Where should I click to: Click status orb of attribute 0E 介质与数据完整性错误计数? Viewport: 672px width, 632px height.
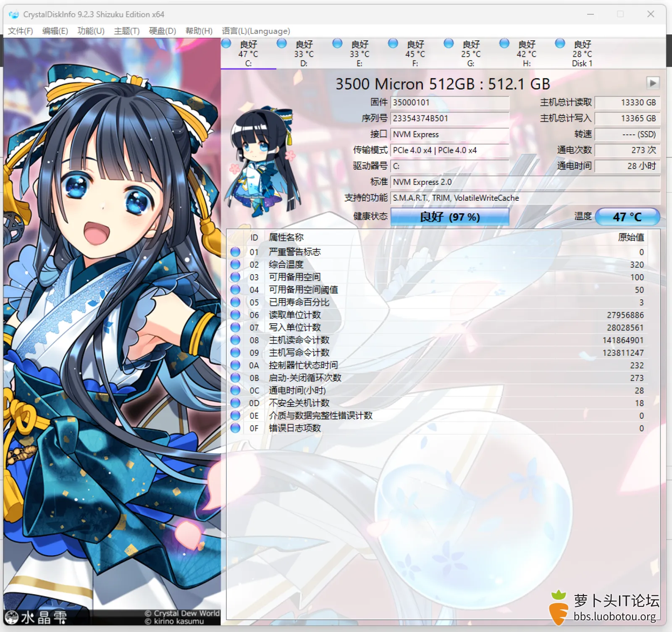point(236,416)
